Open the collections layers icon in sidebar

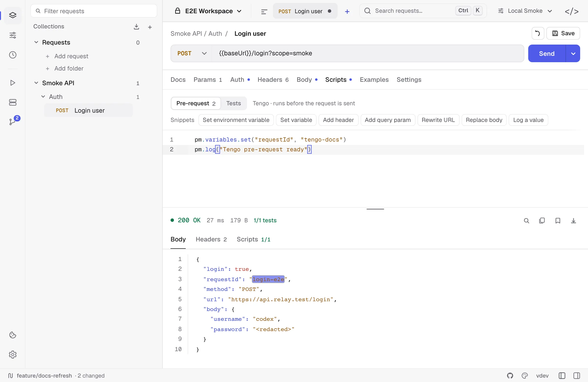12,15
